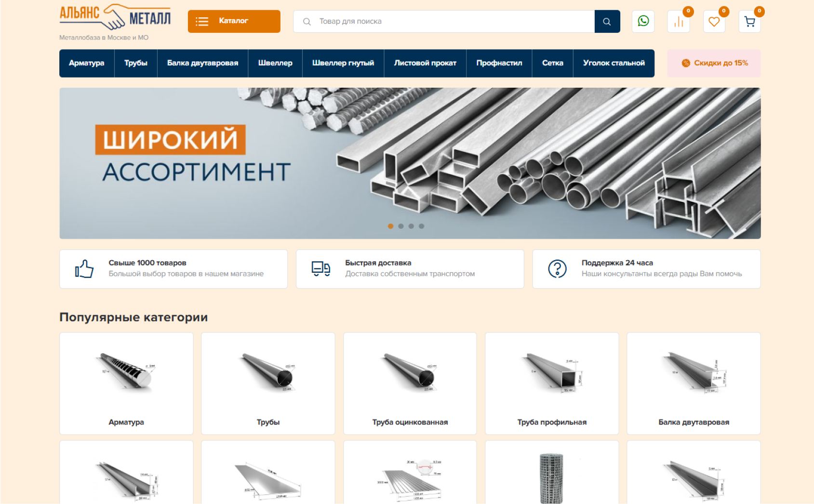This screenshot has width=814, height=504.
Task: Open the Балка двутавровая category card
Action: point(694,384)
